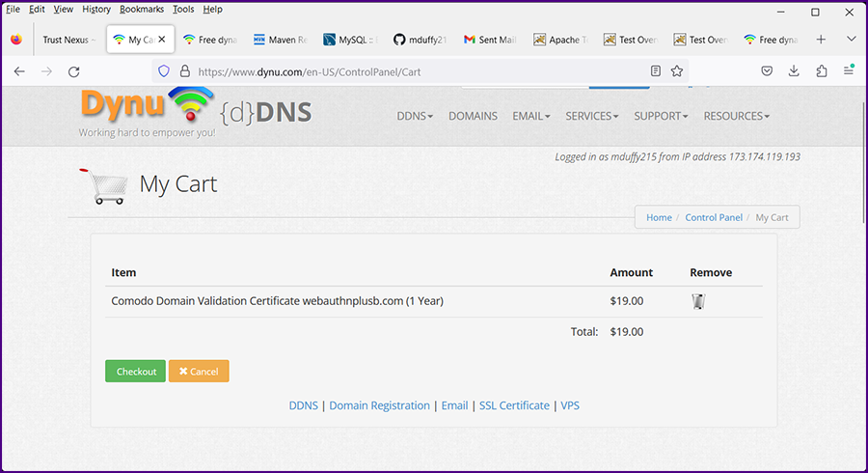The height and width of the screenshot is (473, 868).
Task: Expand the DDNS navigation dropdown
Action: pyautogui.click(x=415, y=116)
